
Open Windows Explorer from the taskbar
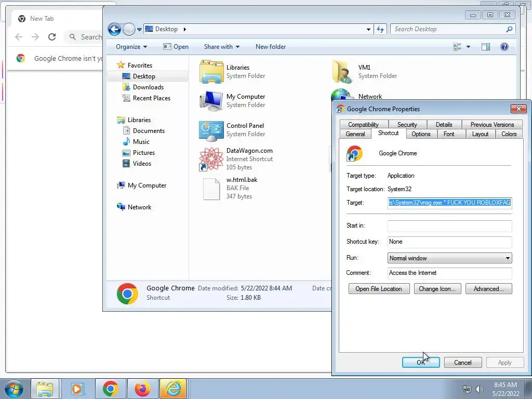point(45,389)
